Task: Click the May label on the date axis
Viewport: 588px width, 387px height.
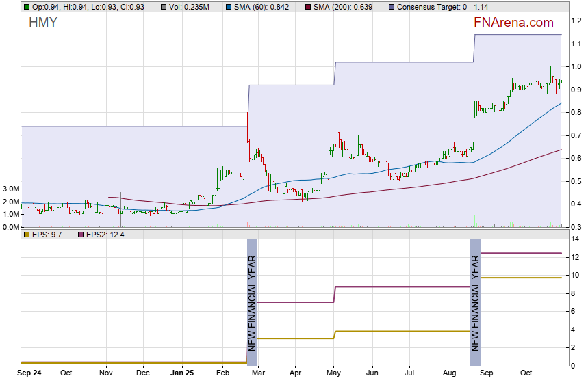Action: [x=334, y=373]
